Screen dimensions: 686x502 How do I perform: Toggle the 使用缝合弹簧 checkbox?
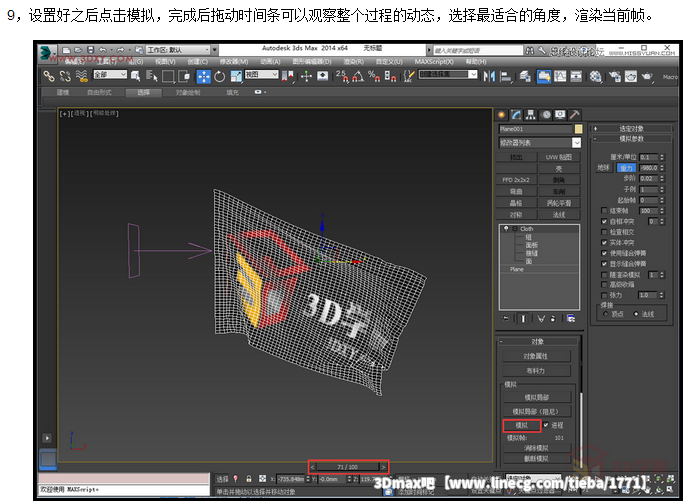[x=604, y=253]
